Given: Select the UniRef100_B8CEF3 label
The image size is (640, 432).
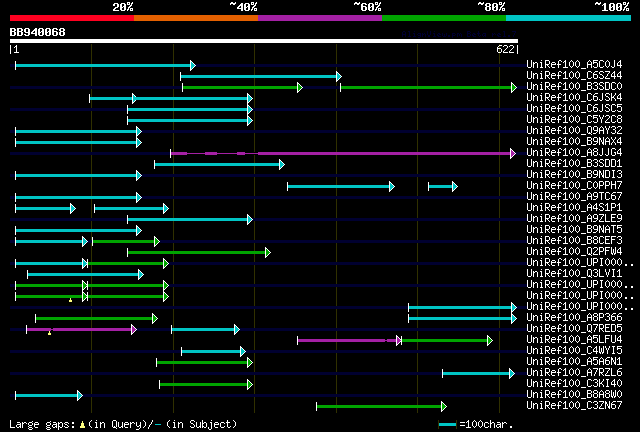Looking at the screenshot, I should 574,240.
